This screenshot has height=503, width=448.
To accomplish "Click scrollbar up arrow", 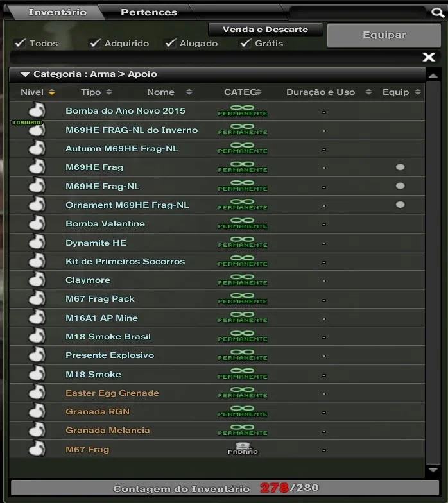I will pyautogui.click(x=433, y=76).
